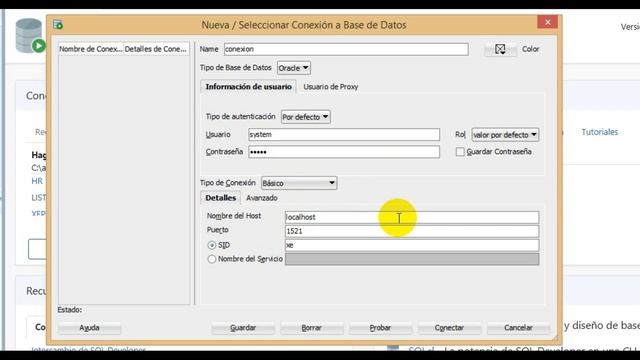
Task: Click the Conectar button
Action: pyautogui.click(x=449, y=328)
